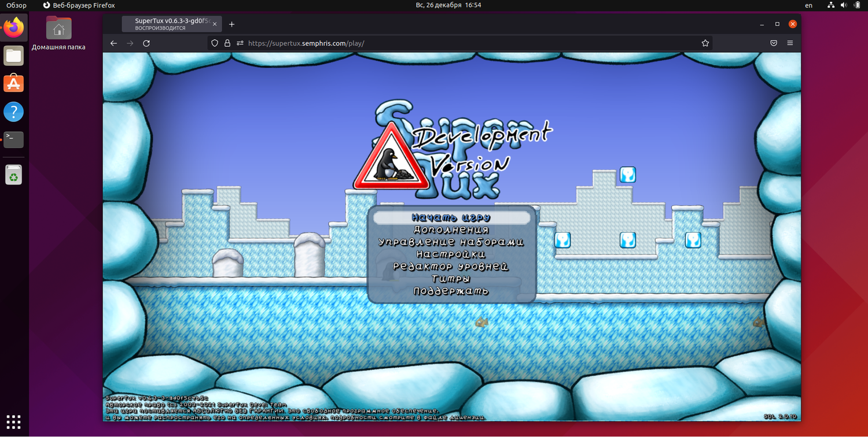Open the Files manager from the dock

point(14,56)
